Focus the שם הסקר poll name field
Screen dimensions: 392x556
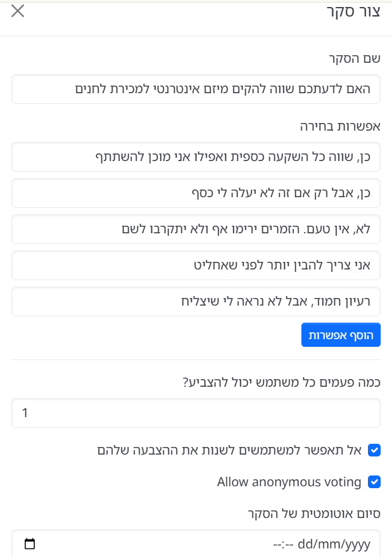click(196, 89)
